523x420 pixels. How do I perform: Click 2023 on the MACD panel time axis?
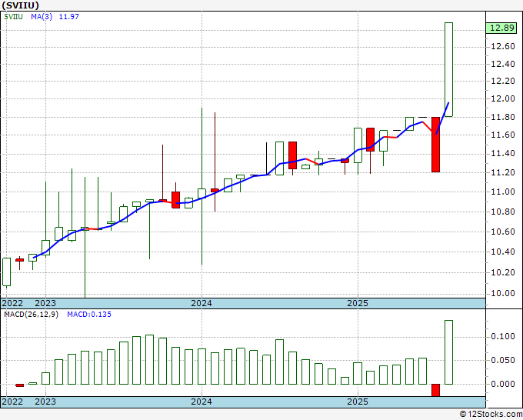pos(45,402)
